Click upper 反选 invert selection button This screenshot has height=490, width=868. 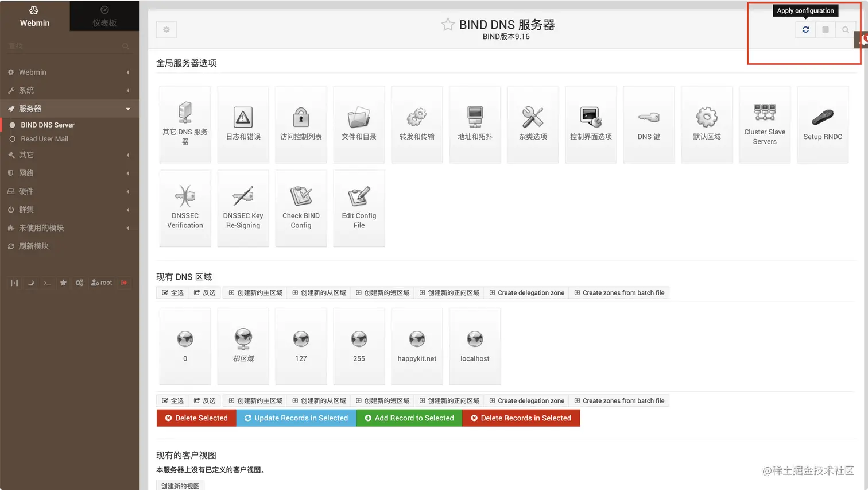(204, 293)
